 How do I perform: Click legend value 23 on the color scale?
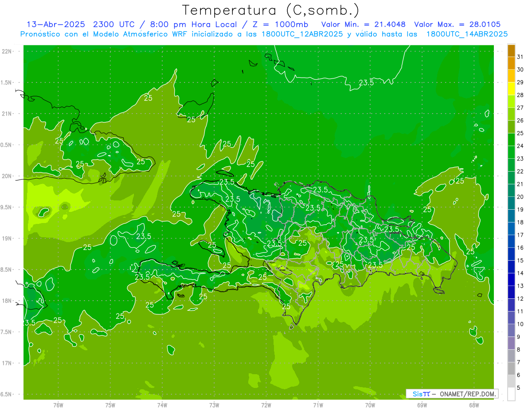(520, 159)
